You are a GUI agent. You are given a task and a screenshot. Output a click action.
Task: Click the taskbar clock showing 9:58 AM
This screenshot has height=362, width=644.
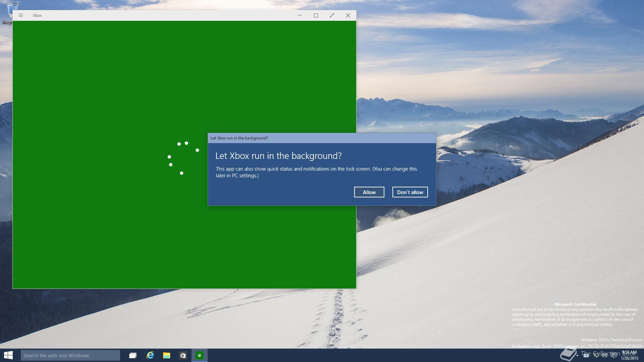[x=630, y=355]
